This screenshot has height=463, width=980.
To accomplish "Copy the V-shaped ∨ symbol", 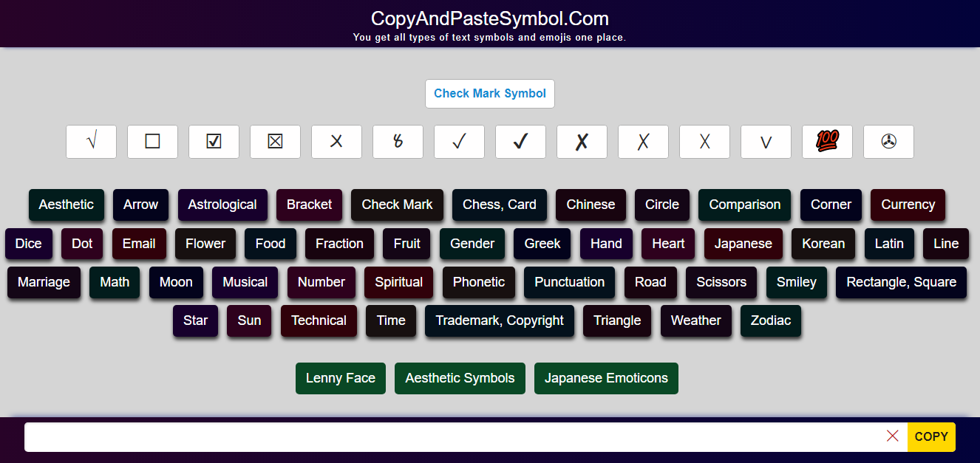I will pos(766,142).
